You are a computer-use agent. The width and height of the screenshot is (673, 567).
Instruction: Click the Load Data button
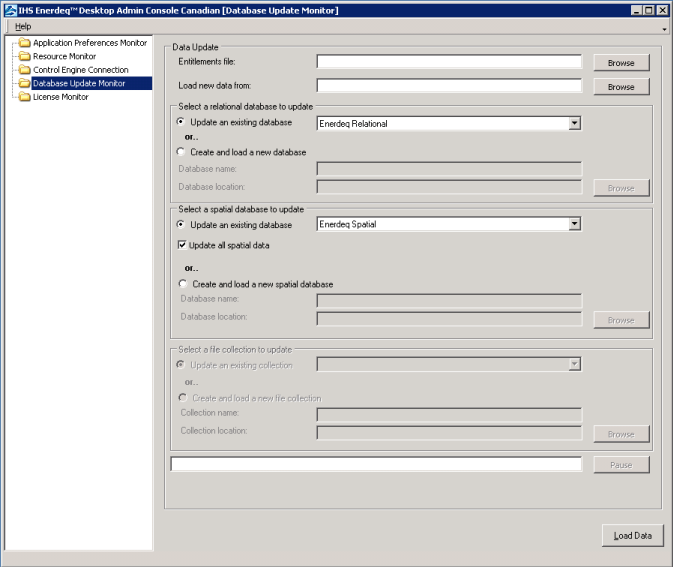[633, 536]
